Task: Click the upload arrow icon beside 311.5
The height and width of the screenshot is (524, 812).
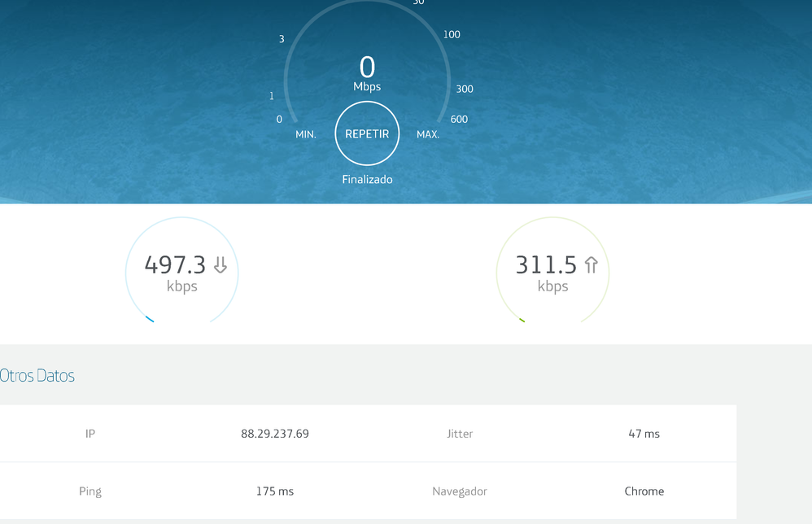Action: point(592,265)
